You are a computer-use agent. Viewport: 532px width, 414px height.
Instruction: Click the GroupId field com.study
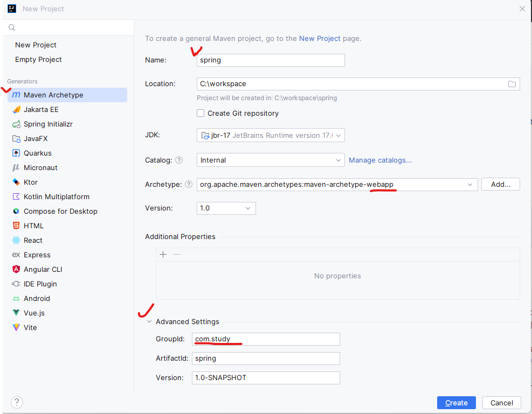(266, 339)
